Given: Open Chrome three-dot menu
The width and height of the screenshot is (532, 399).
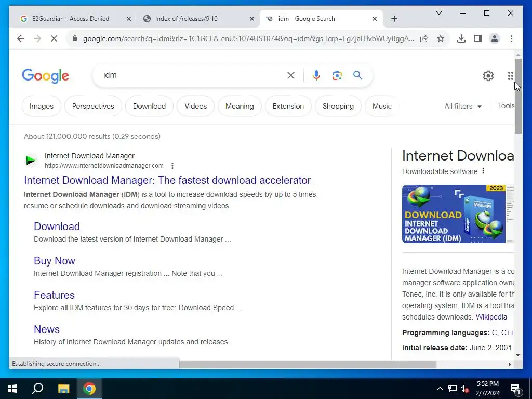Looking at the screenshot, I should click(x=511, y=38).
